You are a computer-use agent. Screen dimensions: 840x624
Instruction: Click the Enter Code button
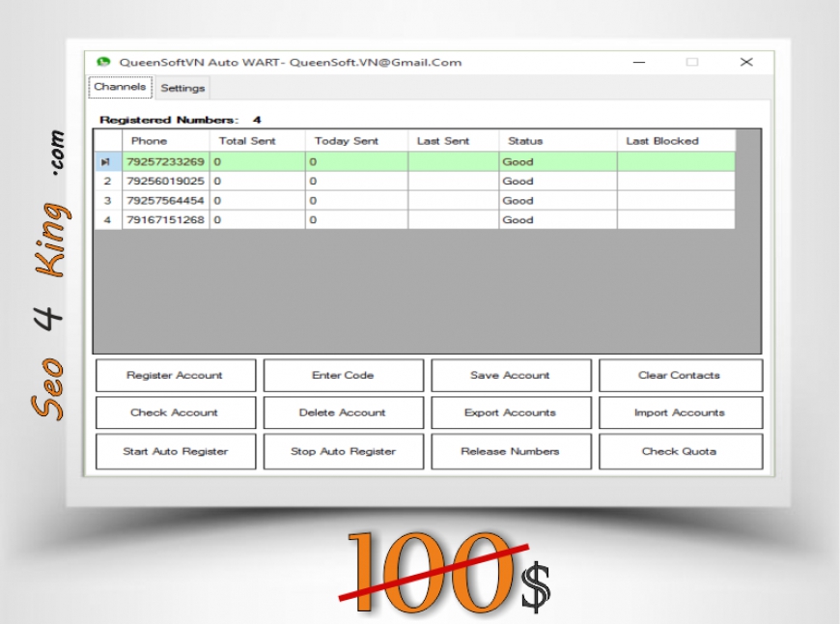pyautogui.click(x=344, y=375)
